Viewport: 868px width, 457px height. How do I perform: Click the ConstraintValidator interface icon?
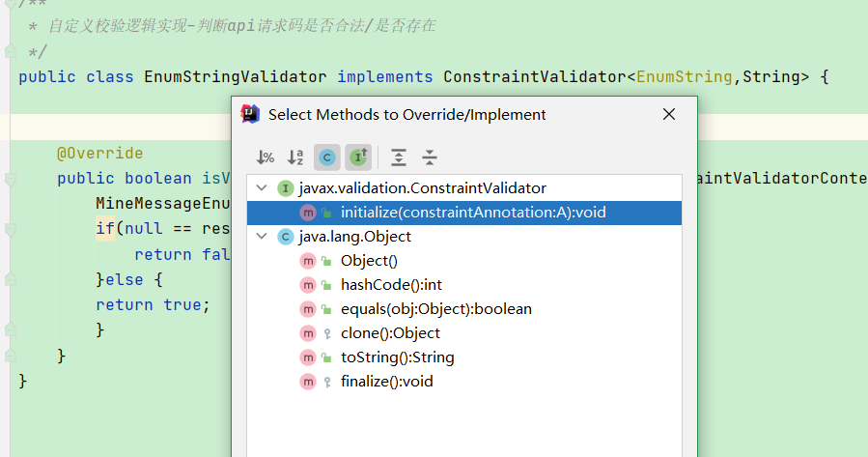[285, 189]
